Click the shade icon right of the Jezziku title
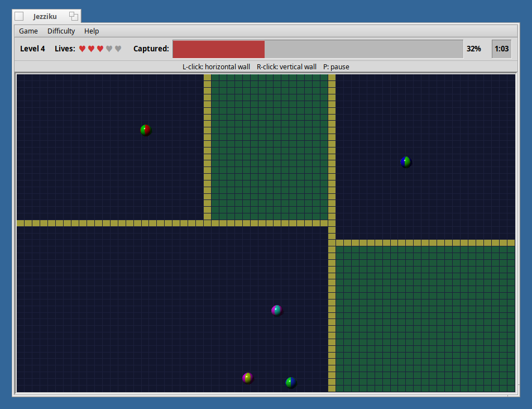 pyautogui.click(x=73, y=16)
